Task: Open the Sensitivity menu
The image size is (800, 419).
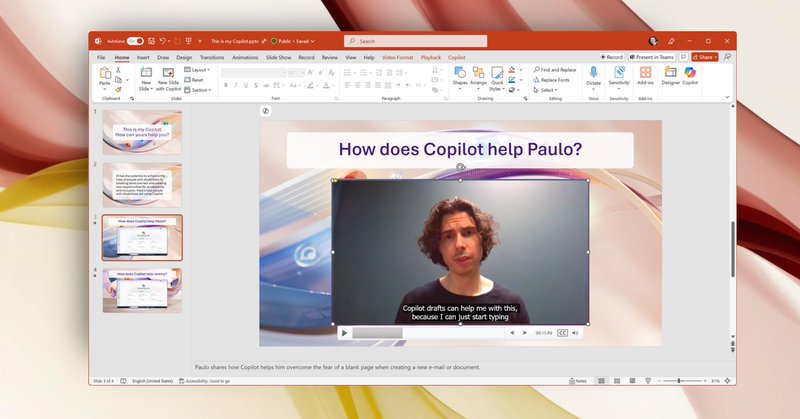Action: coord(619,76)
